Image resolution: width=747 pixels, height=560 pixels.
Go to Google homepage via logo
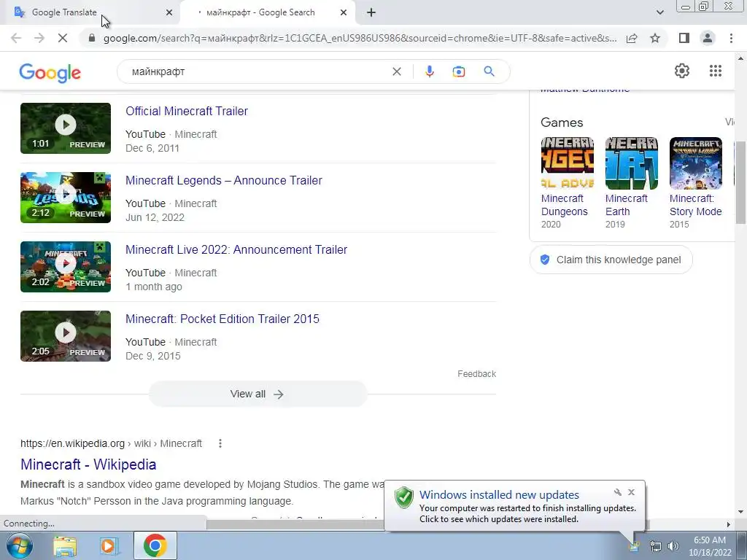click(50, 72)
